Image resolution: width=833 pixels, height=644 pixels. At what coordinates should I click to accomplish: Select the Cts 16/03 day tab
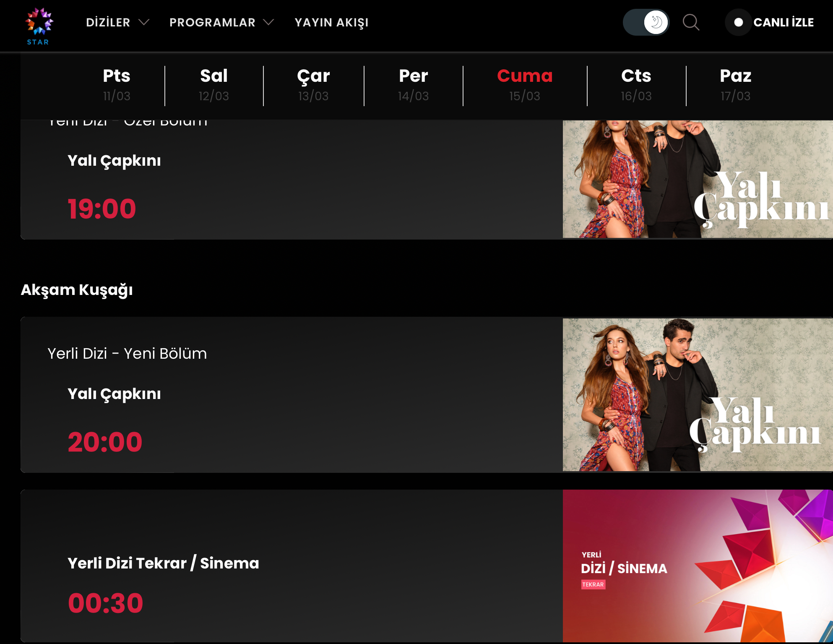click(636, 85)
